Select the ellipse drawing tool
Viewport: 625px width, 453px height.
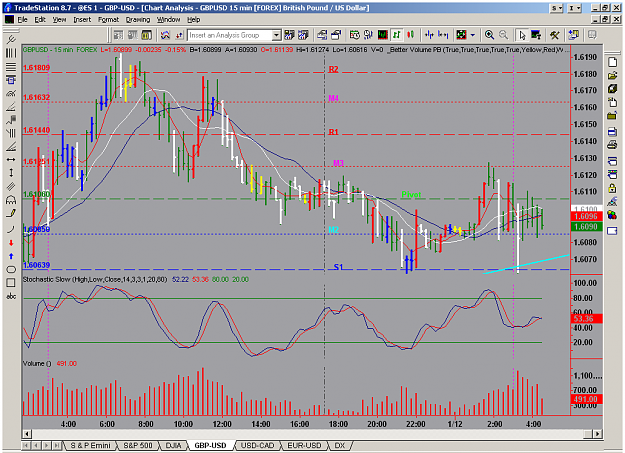(x=11, y=270)
